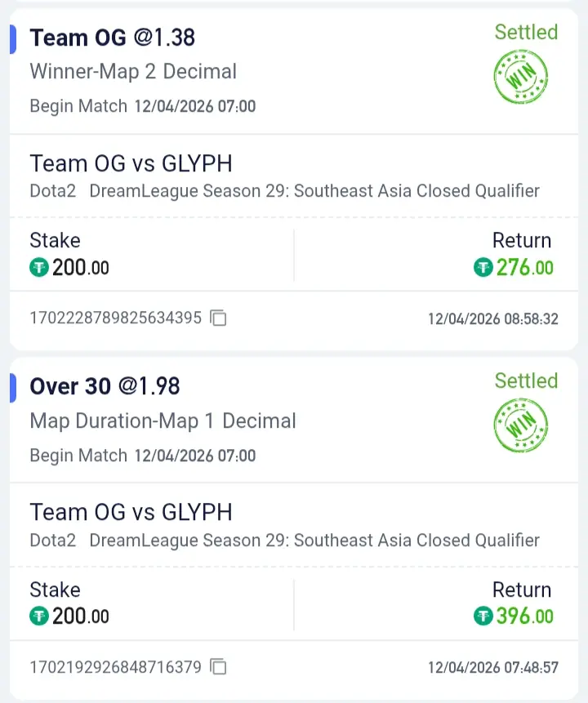This screenshot has height=703, width=588.
Task: Click Tether coin icon beside 276.00 return
Action: (x=483, y=267)
